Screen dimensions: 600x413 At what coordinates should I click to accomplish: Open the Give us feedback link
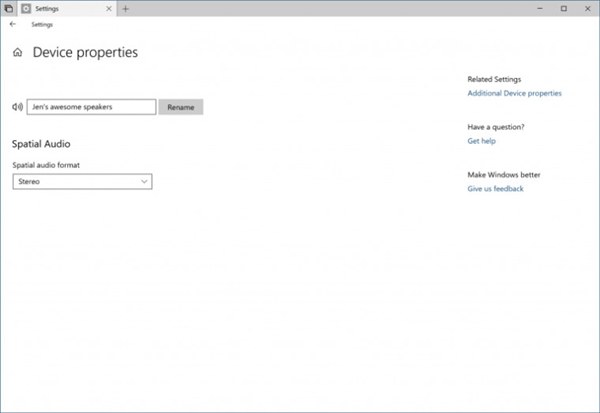point(495,189)
